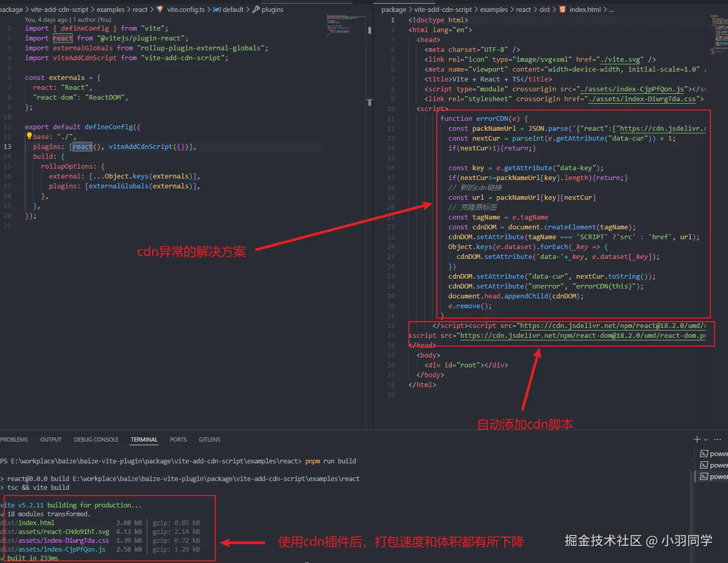
Task: Click 'pnpm run build' command in terminal
Action: pos(331,461)
